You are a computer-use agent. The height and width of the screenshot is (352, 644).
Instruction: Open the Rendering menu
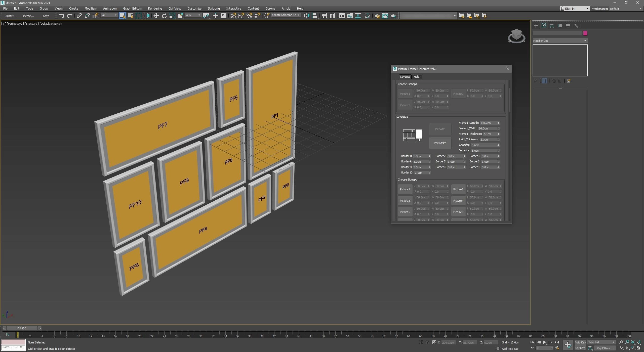tap(155, 9)
